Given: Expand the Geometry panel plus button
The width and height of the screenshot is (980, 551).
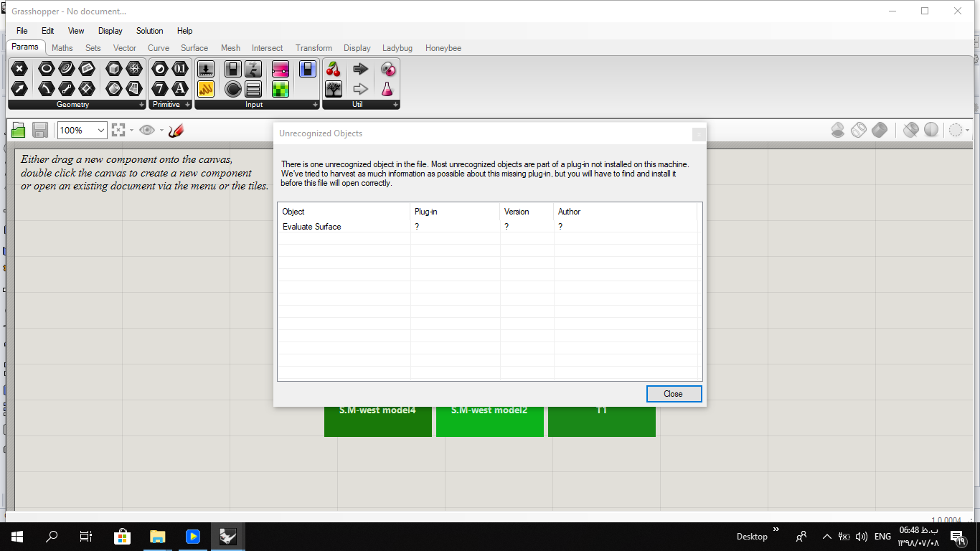Looking at the screenshot, I should 141,105.
